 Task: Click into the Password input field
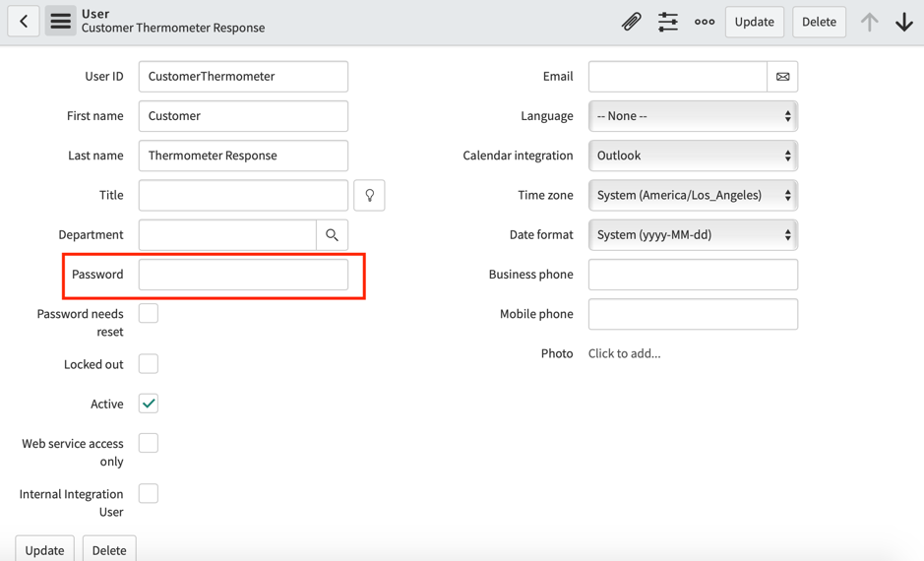click(243, 274)
